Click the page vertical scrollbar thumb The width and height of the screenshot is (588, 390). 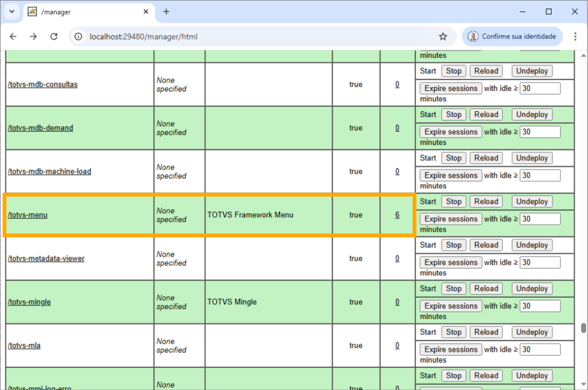584,328
